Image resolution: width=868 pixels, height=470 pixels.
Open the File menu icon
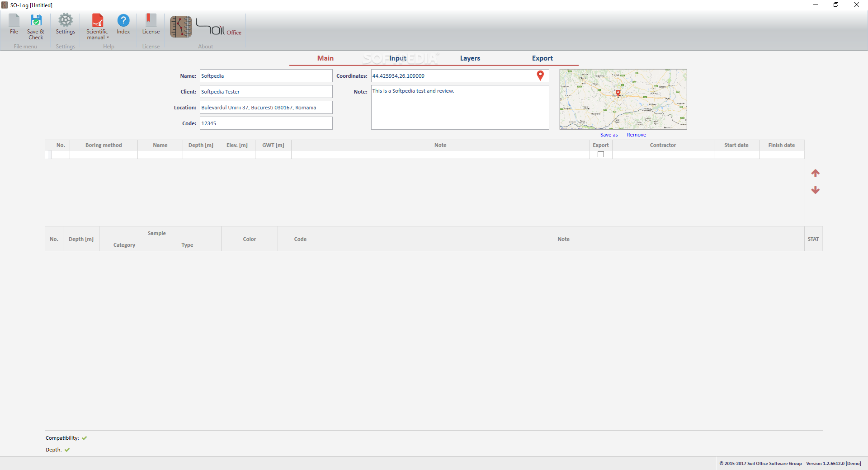pyautogui.click(x=14, y=24)
